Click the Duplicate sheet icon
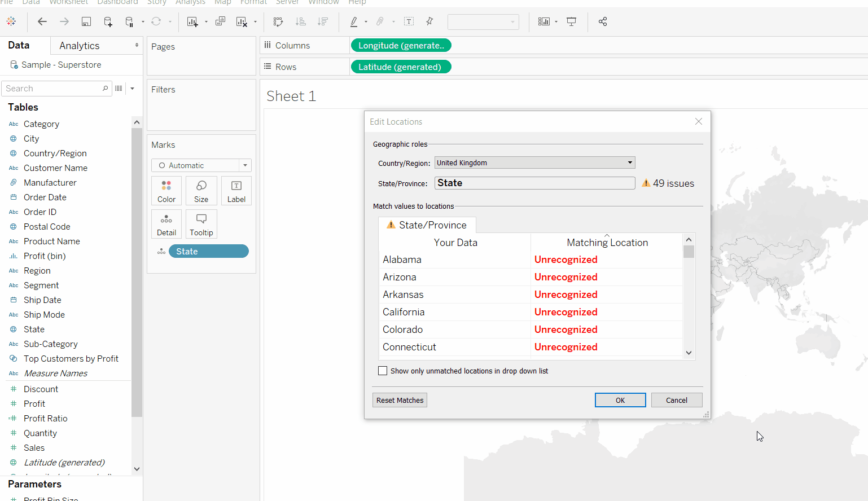 [x=220, y=21]
